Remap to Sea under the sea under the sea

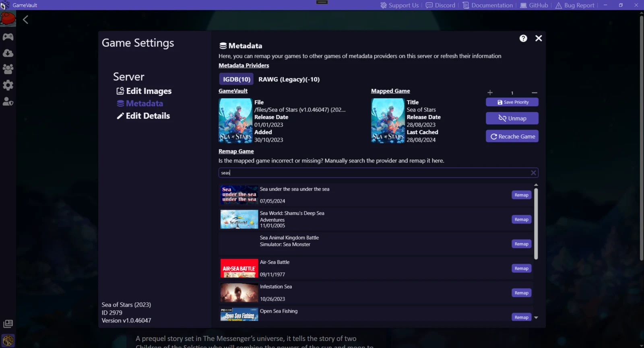(x=521, y=195)
